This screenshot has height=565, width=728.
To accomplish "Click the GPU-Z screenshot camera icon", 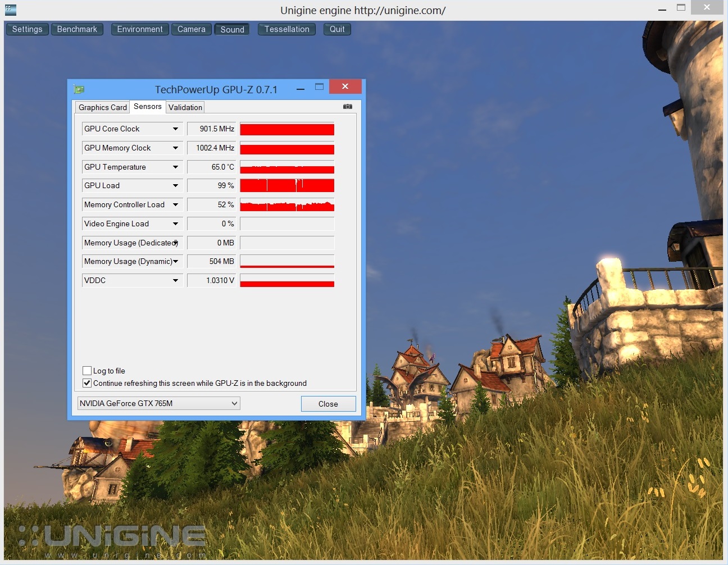I will (348, 106).
